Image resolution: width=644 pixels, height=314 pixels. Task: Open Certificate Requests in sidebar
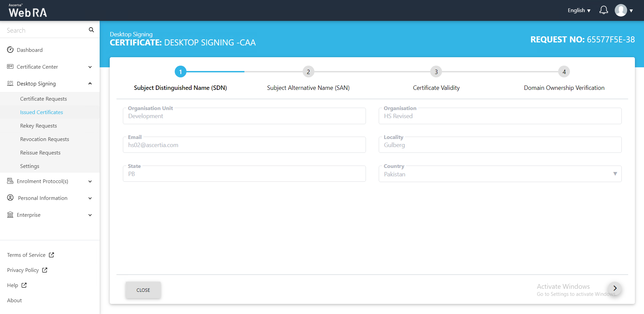pos(43,99)
